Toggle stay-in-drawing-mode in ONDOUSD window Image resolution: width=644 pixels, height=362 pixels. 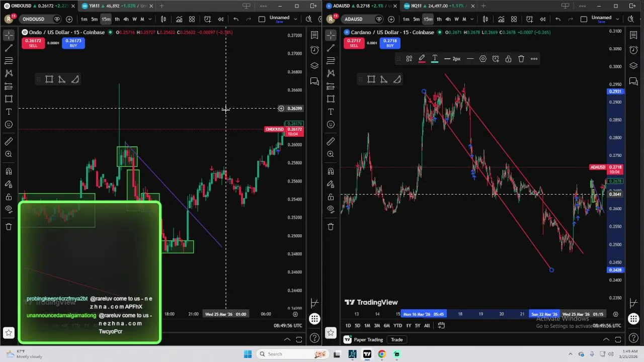(9, 184)
